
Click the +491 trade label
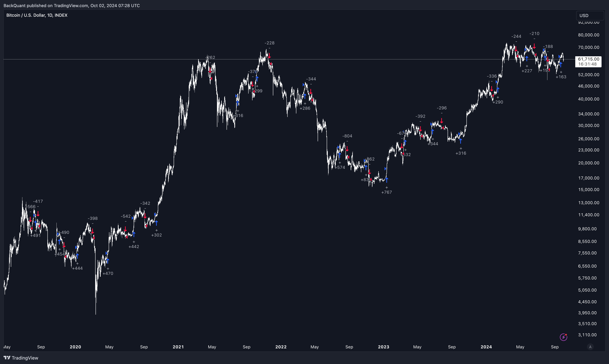[35, 235]
